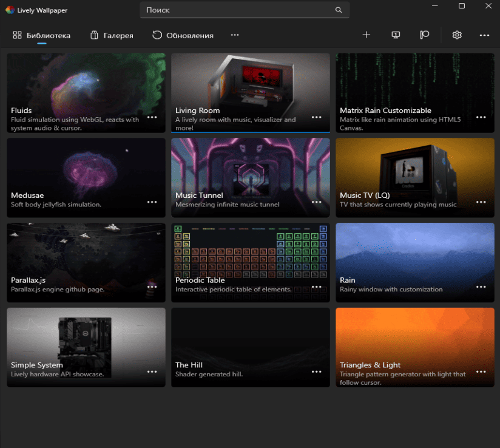Click the search magnifier icon
This screenshot has width=500, height=448.
coord(339,10)
